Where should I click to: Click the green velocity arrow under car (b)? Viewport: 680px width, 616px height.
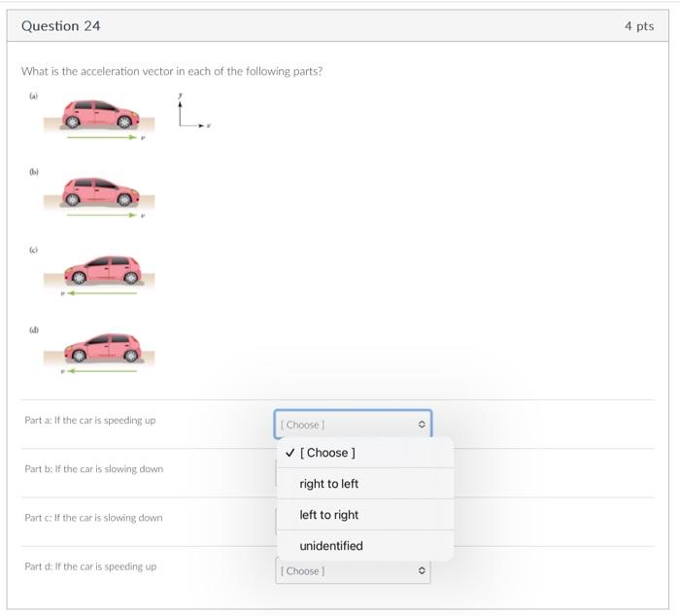102,215
